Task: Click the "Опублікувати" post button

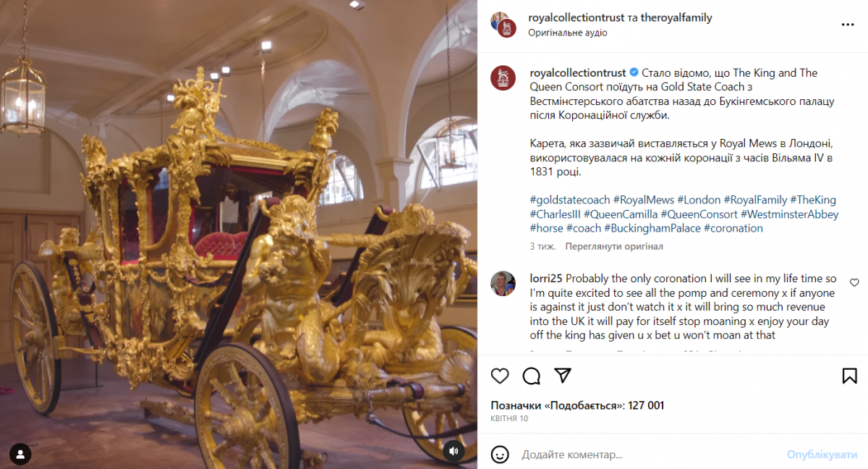Action: click(822, 455)
